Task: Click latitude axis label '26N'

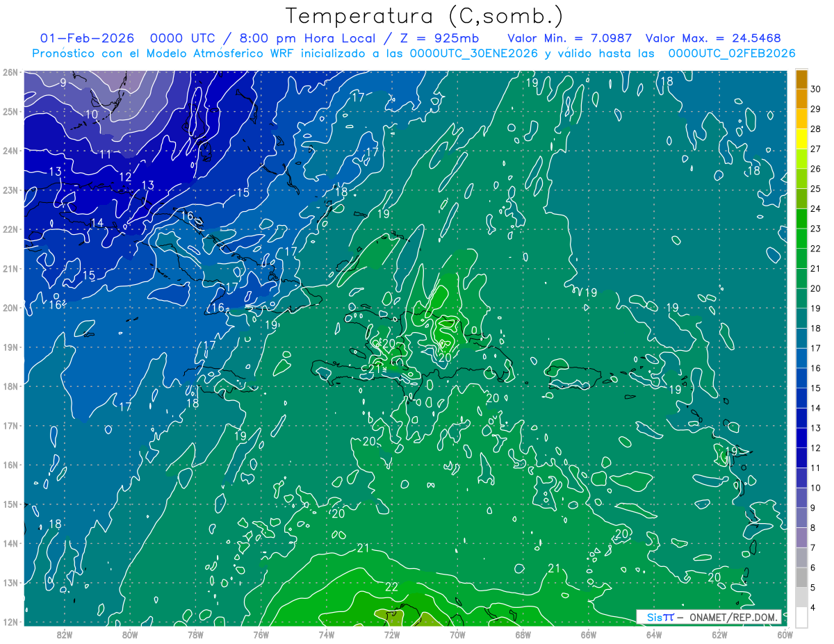Action: pos(10,72)
